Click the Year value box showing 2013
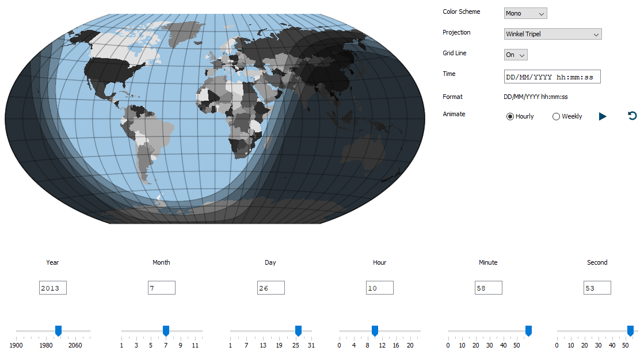This screenshot has height=355, width=644. [53, 288]
